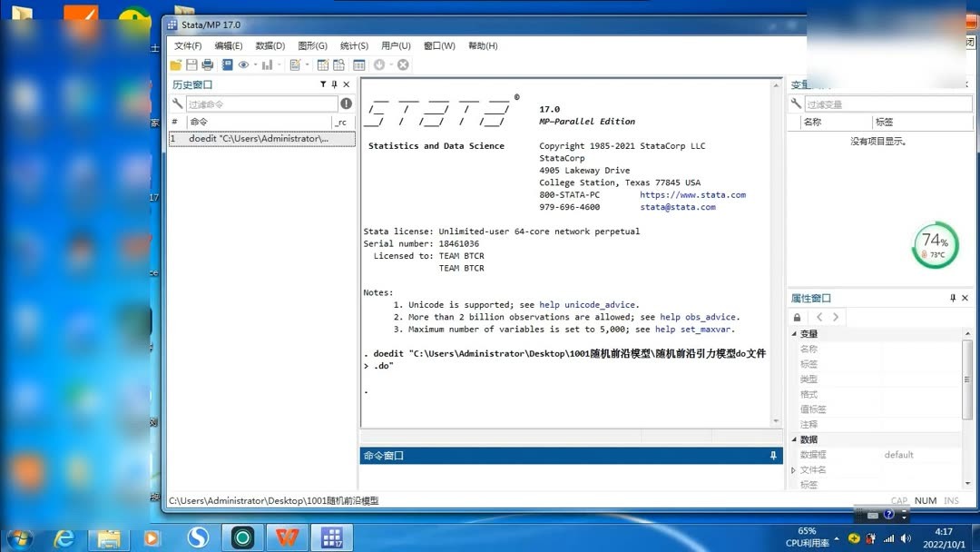
Task: Open the 图形(G) menu
Action: tap(313, 45)
